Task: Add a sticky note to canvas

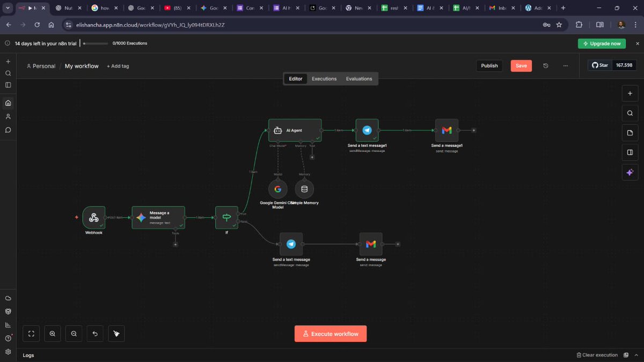Action: [630, 132]
